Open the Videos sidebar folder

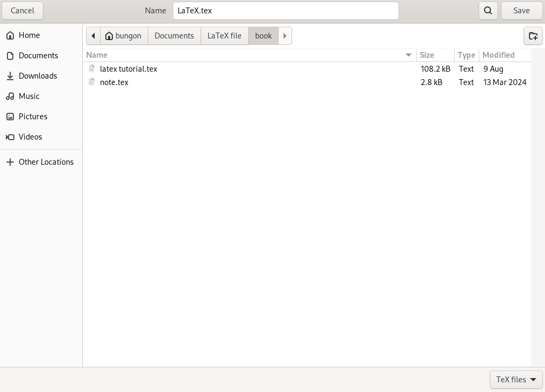click(x=30, y=137)
